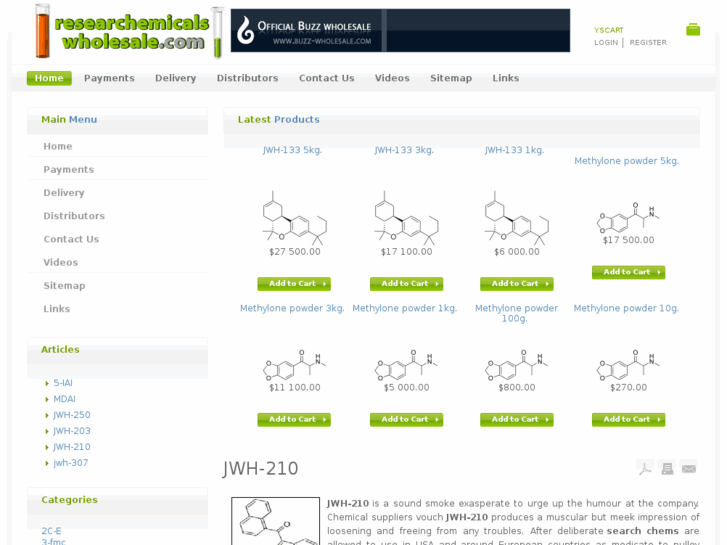Open Delivery in the top navigation bar
This screenshot has width=727, height=545.
[175, 78]
